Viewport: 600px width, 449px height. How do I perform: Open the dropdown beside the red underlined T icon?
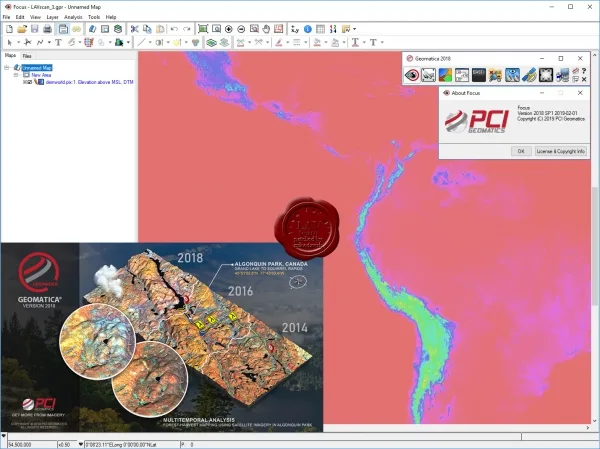pyautogui.click(x=364, y=42)
